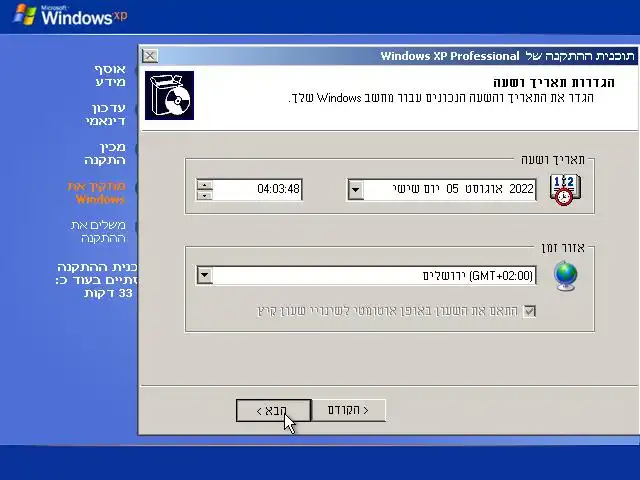
Task: Click the 'תאריך ושעה' group label
Action: [x=553, y=160]
